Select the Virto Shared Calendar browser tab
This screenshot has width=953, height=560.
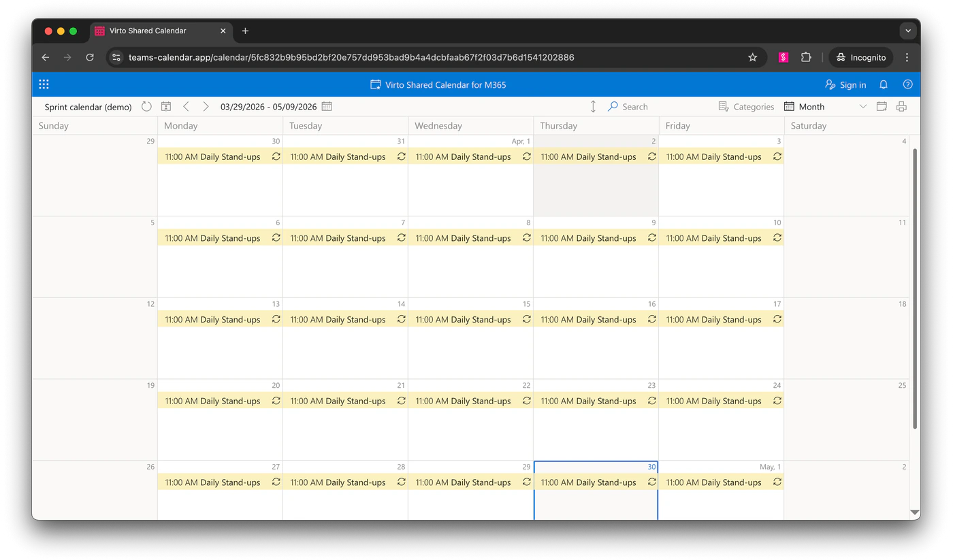pyautogui.click(x=161, y=31)
